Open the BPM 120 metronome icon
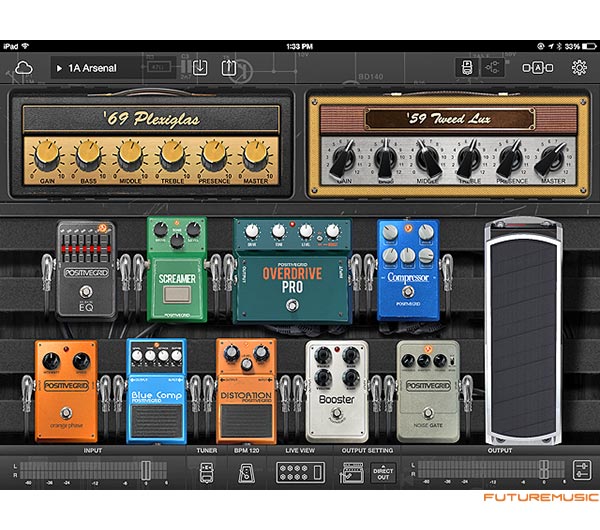 tap(246, 473)
